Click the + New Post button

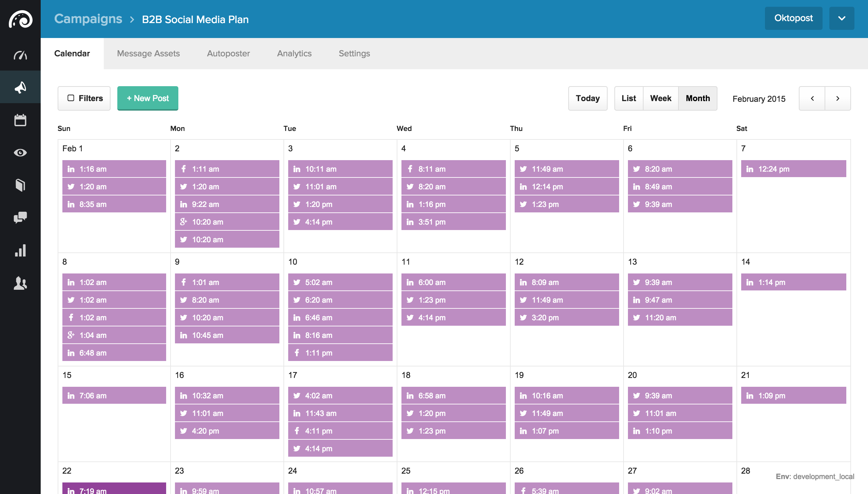tap(147, 98)
